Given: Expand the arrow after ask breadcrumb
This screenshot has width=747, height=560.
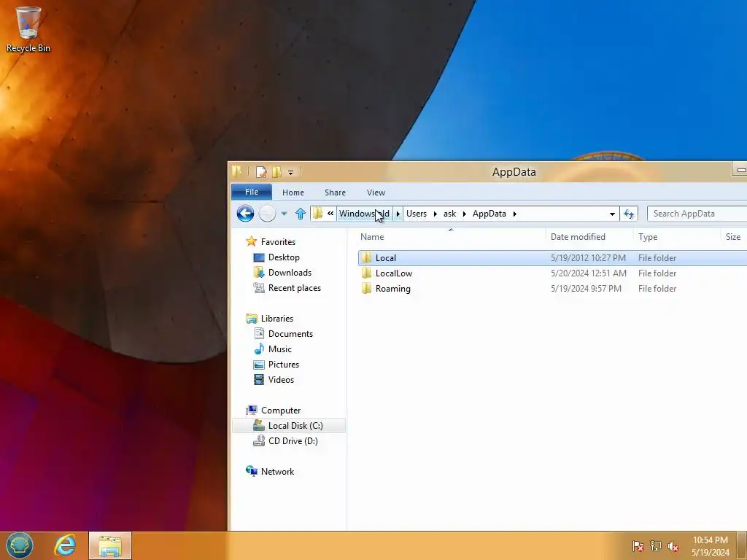Looking at the screenshot, I should (465, 214).
